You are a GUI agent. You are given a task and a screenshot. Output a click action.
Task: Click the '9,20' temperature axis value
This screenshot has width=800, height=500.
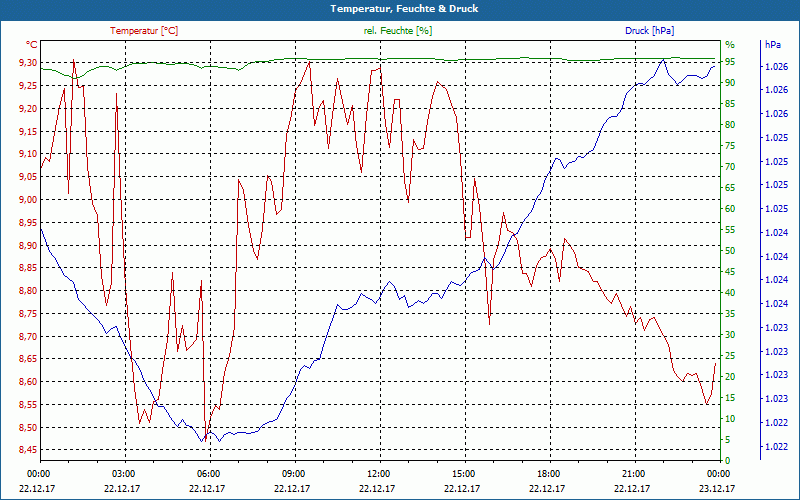[x=28, y=109]
